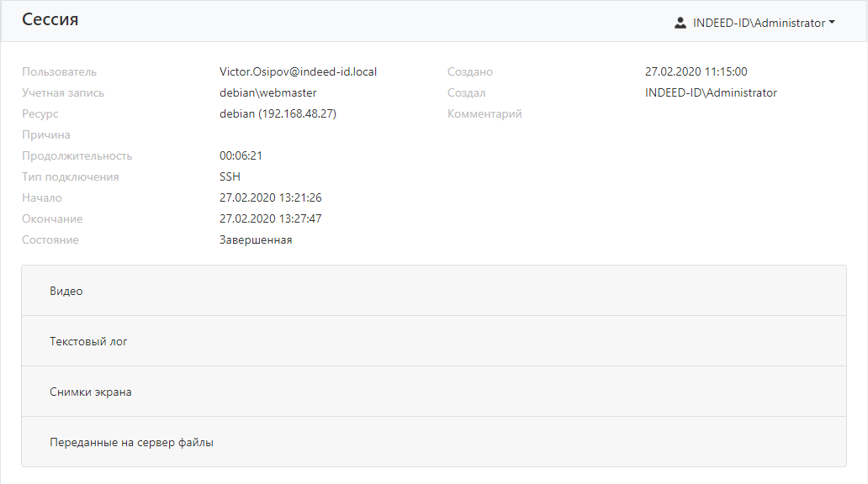Click the Комментарий field label
The width and height of the screenshot is (868, 484).
coord(484,114)
